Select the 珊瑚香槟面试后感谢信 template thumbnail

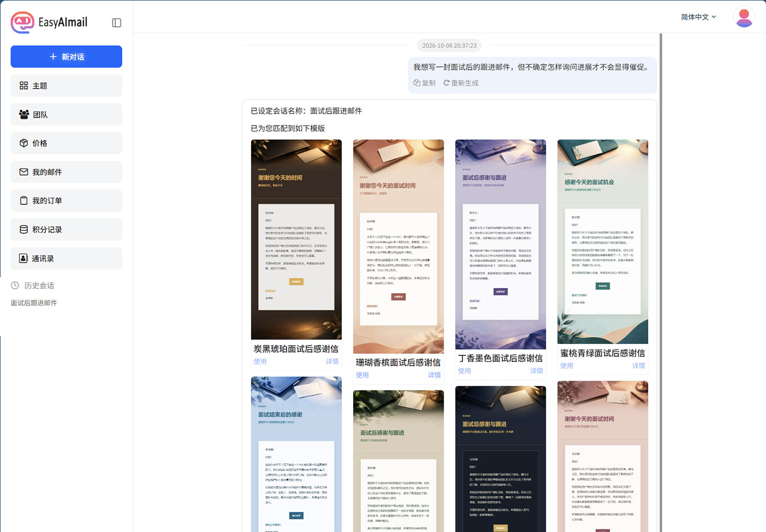pos(398,246)
